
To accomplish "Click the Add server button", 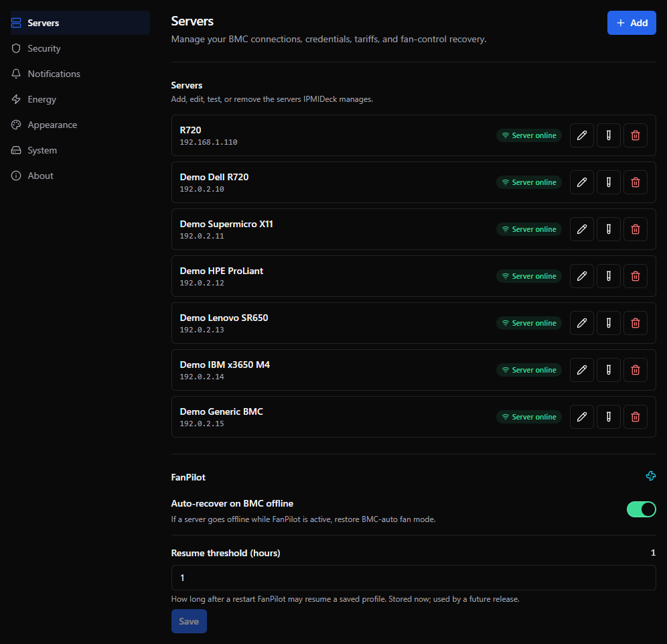I will pyautogui.click(x=632, y=23).
